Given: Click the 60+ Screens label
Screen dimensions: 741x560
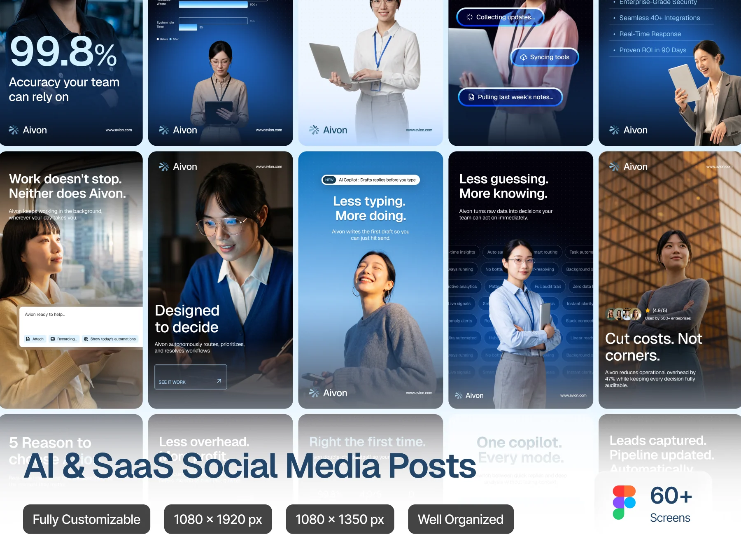Looking at the screenshot, I should [671, 504].
